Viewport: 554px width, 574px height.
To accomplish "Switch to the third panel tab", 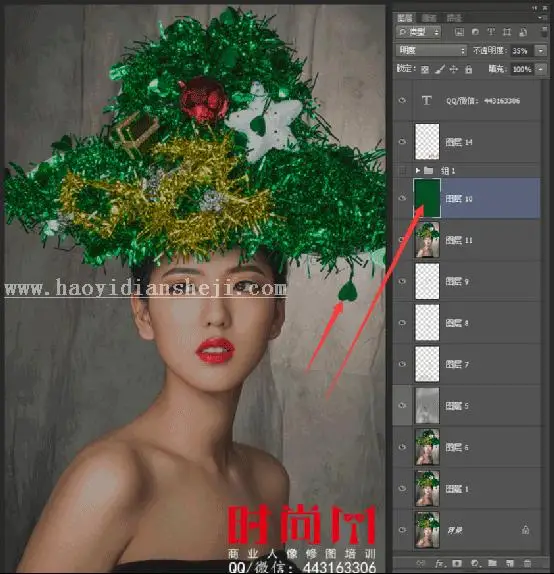I will [454, 18].
